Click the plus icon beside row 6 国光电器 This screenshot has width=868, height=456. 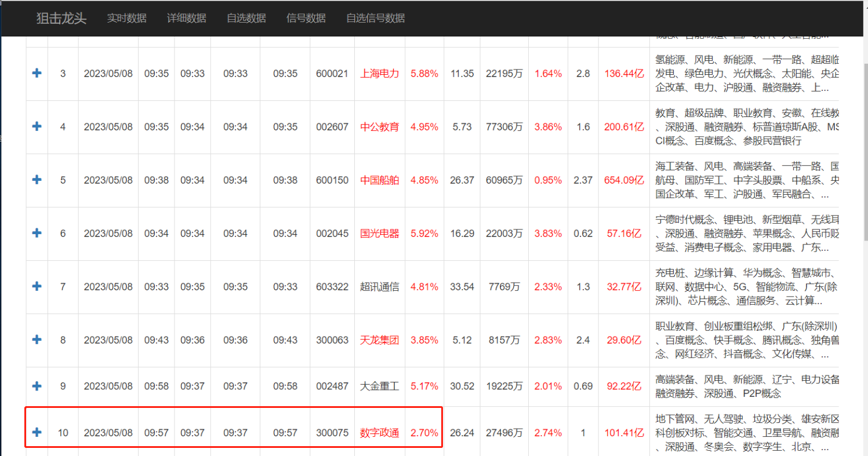[37, 233]
